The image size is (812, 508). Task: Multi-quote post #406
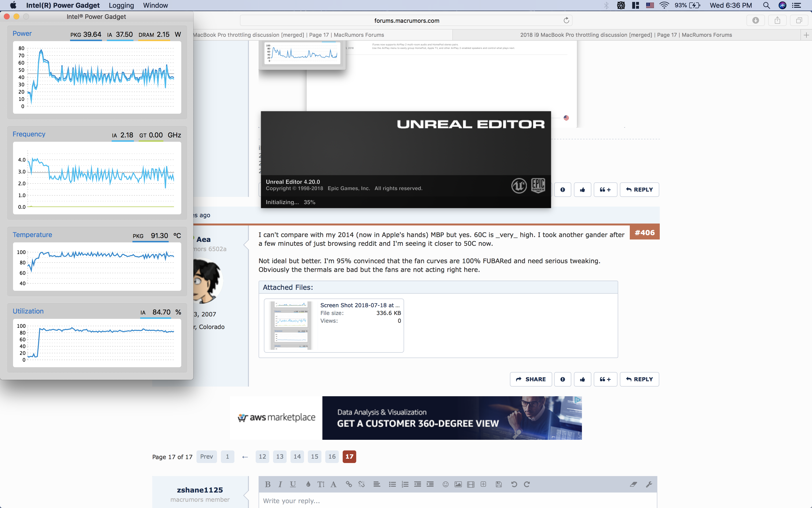click(x=605, y=379)
